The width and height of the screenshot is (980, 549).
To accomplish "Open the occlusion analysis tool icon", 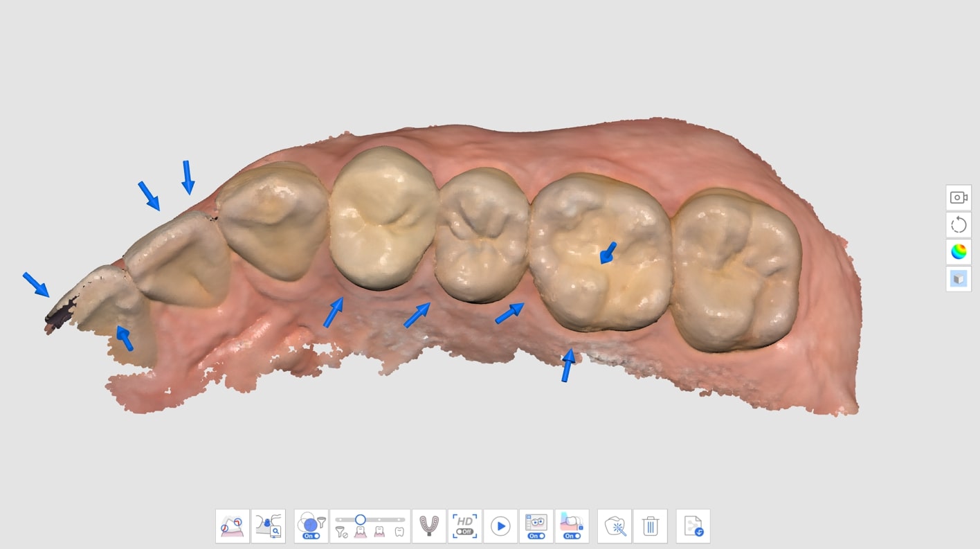I will (233, 526).
